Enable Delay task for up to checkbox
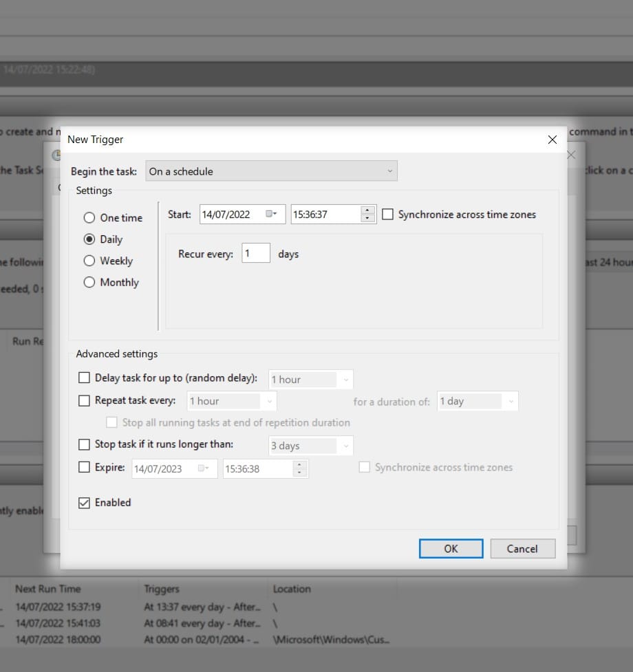The width and height of the screenshot is (633, 672). coord(84,378)
